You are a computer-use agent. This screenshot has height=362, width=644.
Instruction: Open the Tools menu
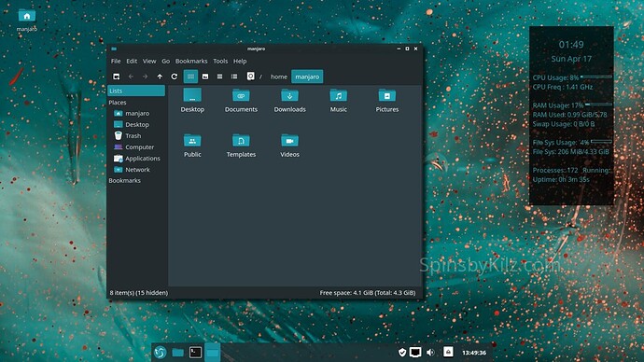[220, 61]
